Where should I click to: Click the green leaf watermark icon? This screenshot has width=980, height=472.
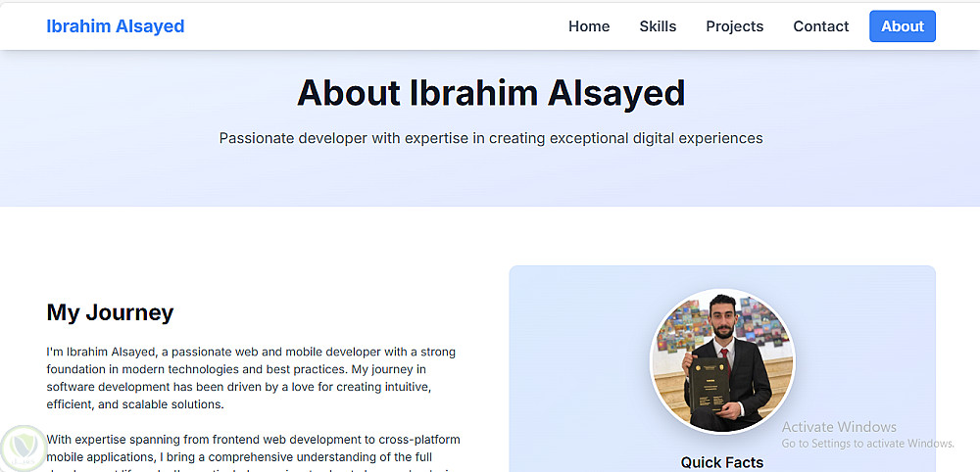click(x=24, y=448)
